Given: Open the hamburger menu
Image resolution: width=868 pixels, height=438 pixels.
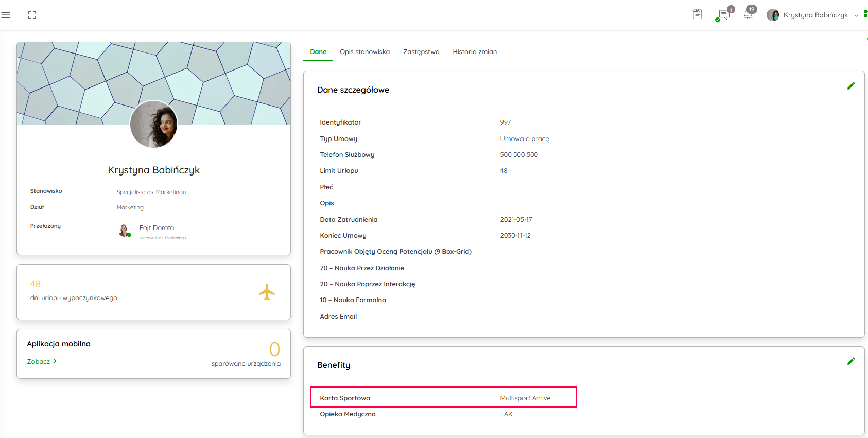Looking at the screenshot, I should [6, 15].
